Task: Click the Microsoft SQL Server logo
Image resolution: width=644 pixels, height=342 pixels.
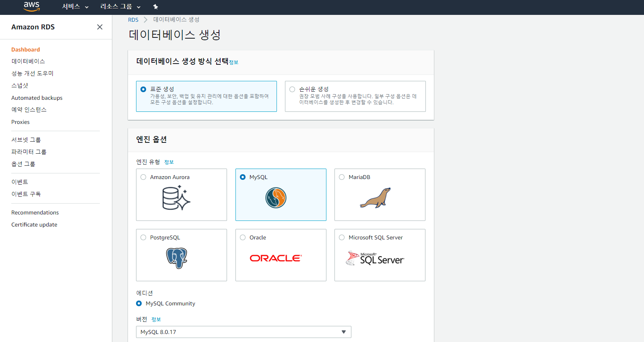Action: [x=375, y=258]
